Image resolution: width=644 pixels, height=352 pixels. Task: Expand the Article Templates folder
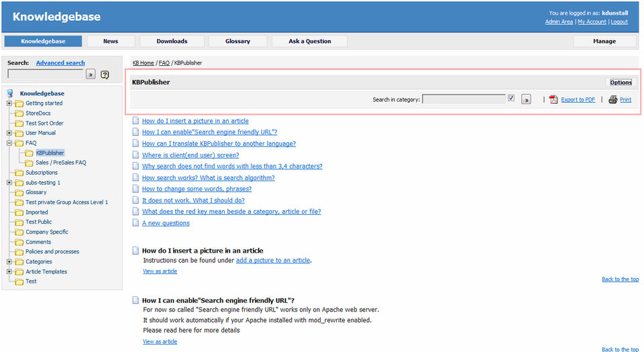pyautogui.click(x=9, y=271)
